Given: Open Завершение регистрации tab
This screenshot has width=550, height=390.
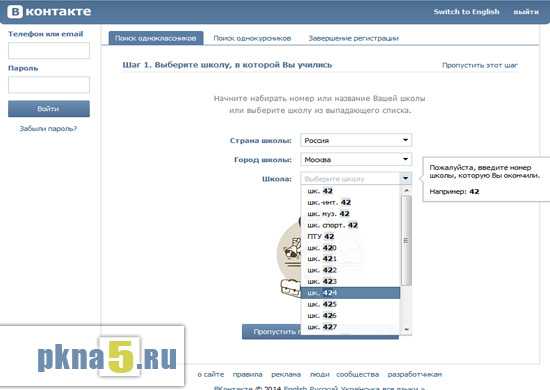Looking at the screenshot, I should tap(353, 38).
